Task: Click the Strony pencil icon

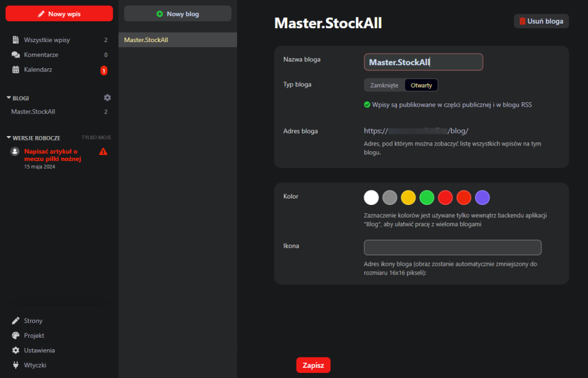Action: point(16,321)
